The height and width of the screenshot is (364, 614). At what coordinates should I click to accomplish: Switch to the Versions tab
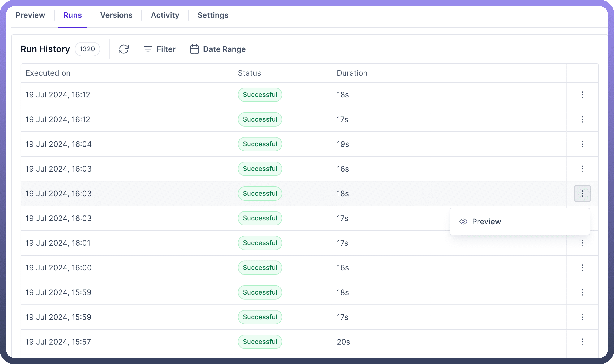(x=116, y=15)
